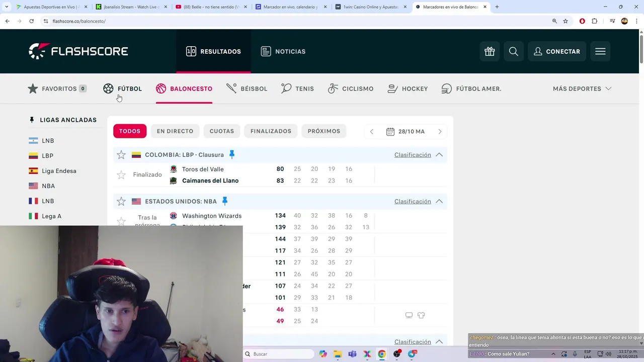Open the search magnifier in Flashscore header

coord(514,51)
